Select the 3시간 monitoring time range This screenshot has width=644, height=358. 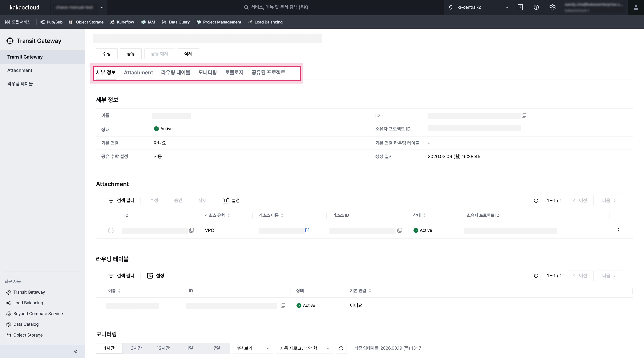tap(136, 348)
